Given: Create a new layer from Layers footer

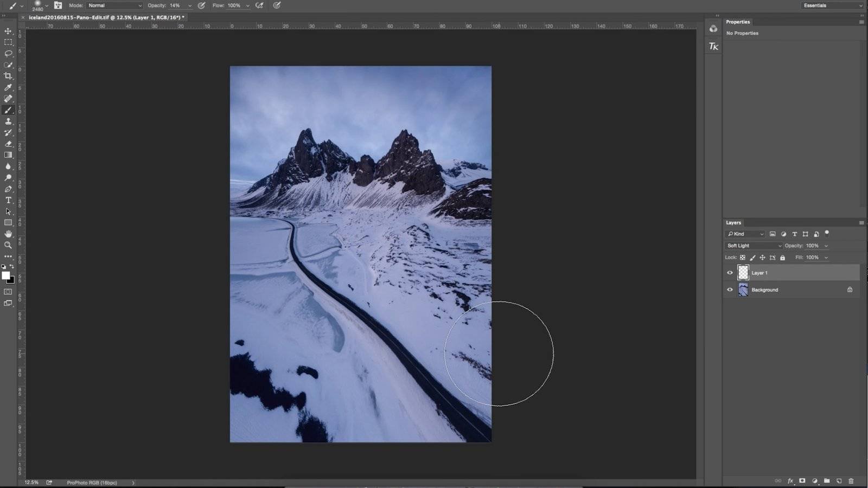Looking at the screenshot, I should (x=839, y=481).
